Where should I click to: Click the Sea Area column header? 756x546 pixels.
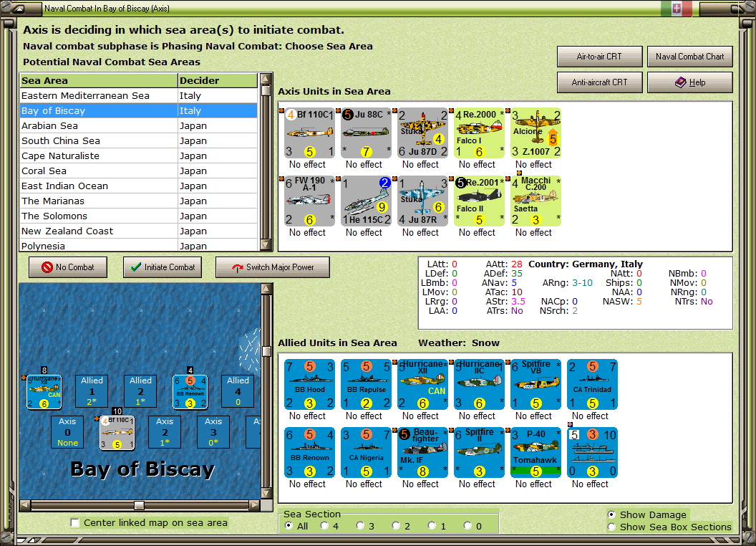tap(99, 81)
